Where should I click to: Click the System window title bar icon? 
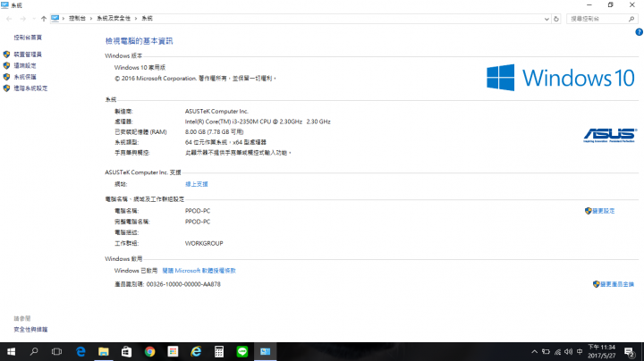point(5,5)
